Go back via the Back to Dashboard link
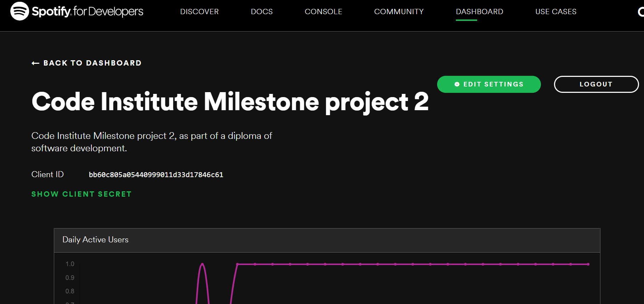Viewport: 644px width, 304px height. [x=86, y=63]
